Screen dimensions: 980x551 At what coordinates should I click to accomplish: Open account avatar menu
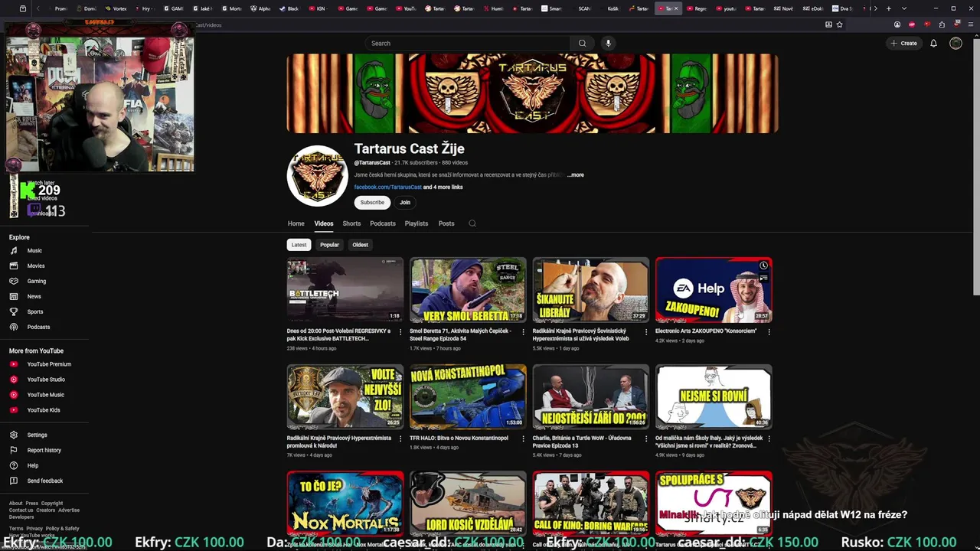pyautogui.click(x=955, y=44)
